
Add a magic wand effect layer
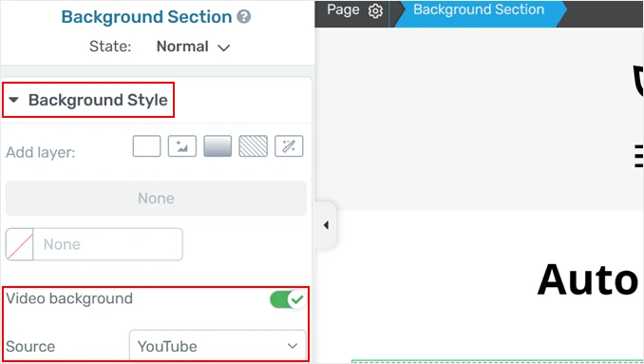pyautogui.click(x=289, y=146)
